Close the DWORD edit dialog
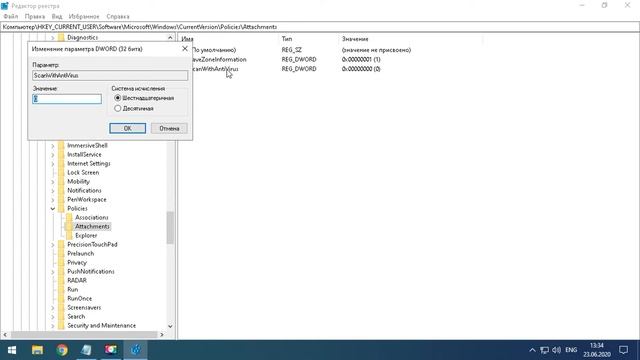The height and width of the screenshot is (360, 640). [x=184, y=49]
